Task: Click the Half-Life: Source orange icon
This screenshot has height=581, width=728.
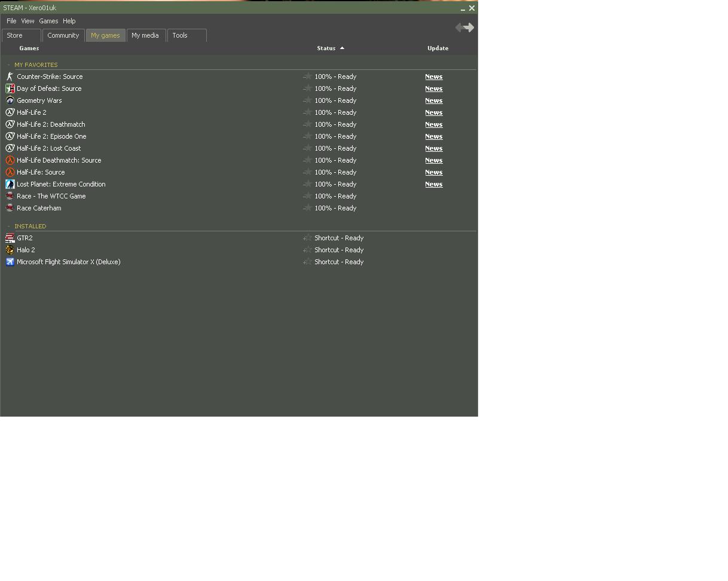Action: pos(10,172)
